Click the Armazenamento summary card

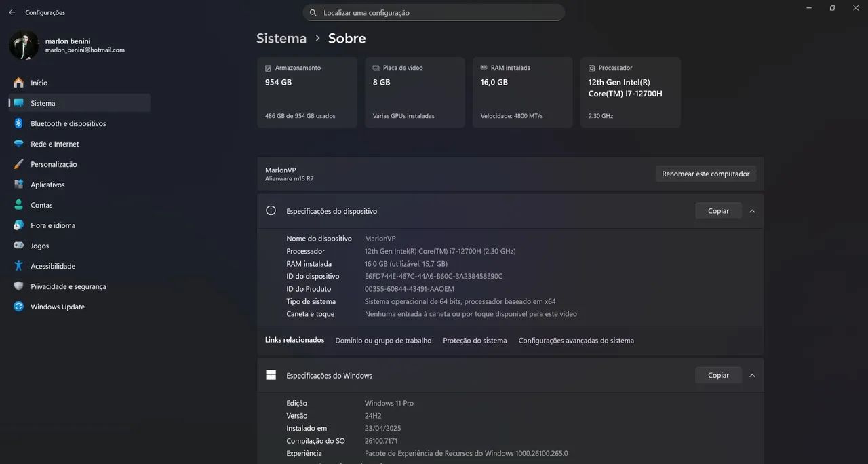click(x=307, y=92)
